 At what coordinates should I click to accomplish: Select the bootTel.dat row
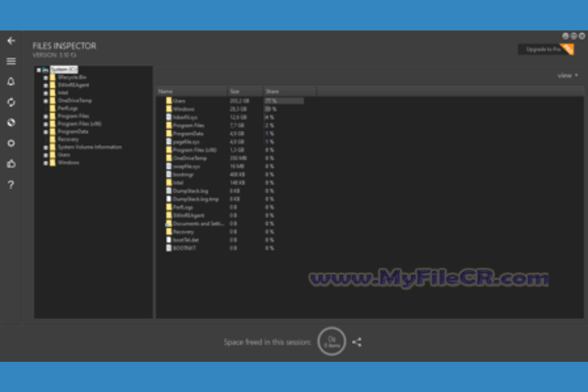coord(369,240)
